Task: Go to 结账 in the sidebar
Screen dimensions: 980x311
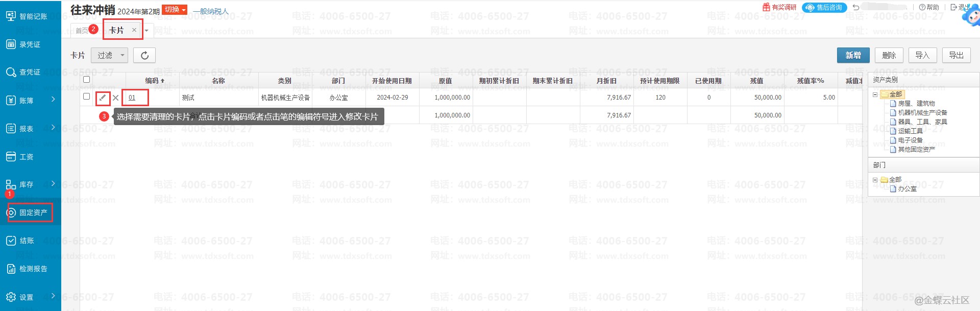Action: click(27, 241)
